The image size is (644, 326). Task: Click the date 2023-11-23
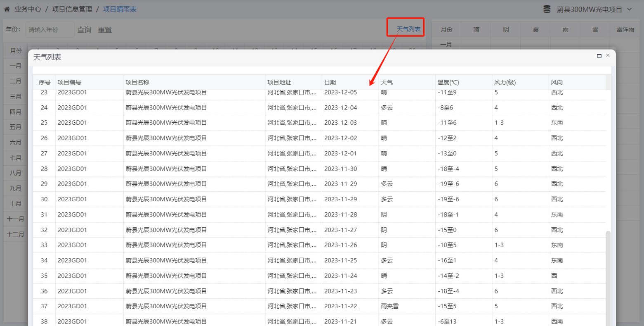pos(340,291)
